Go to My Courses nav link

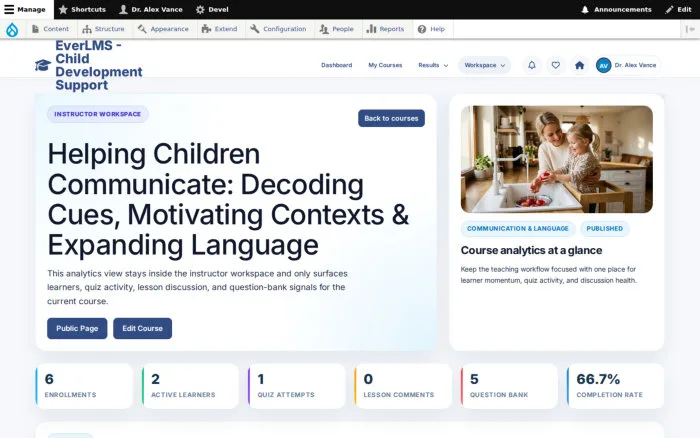[x=385, y=65]
